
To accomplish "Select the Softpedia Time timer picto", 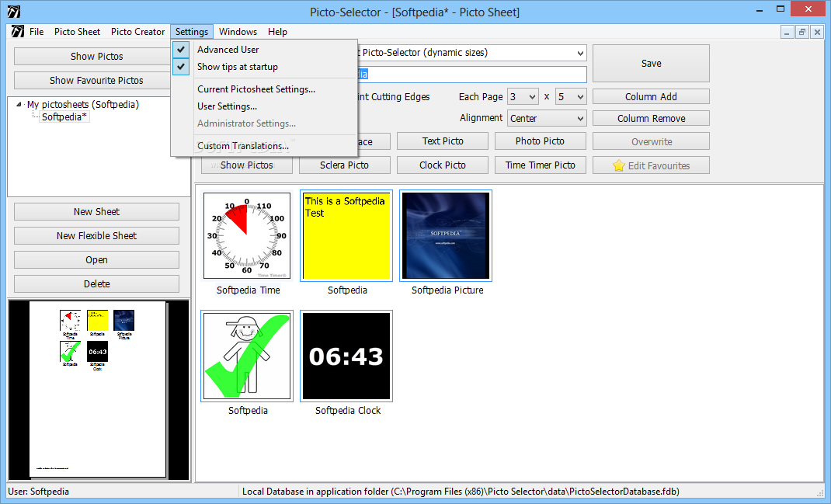I will (247, 236).
